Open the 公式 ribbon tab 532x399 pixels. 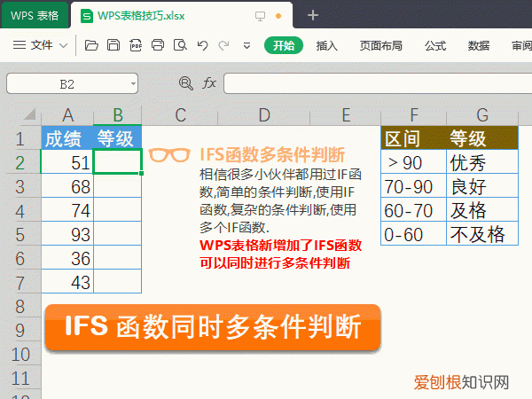(x=435, y=45)
